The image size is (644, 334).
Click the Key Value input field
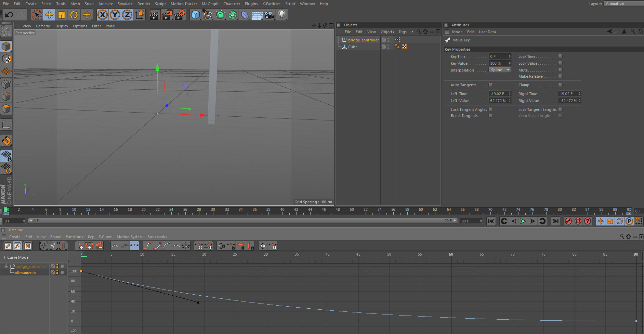[x=498, y=63]
